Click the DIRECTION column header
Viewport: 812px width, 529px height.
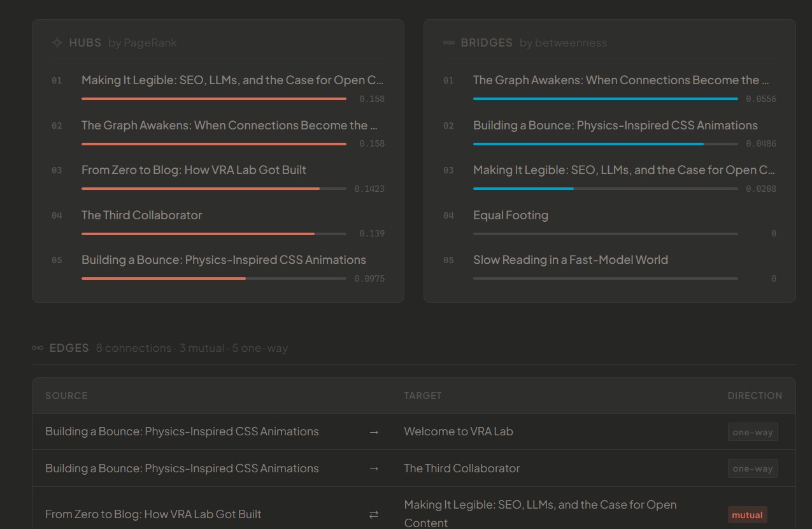755,396
